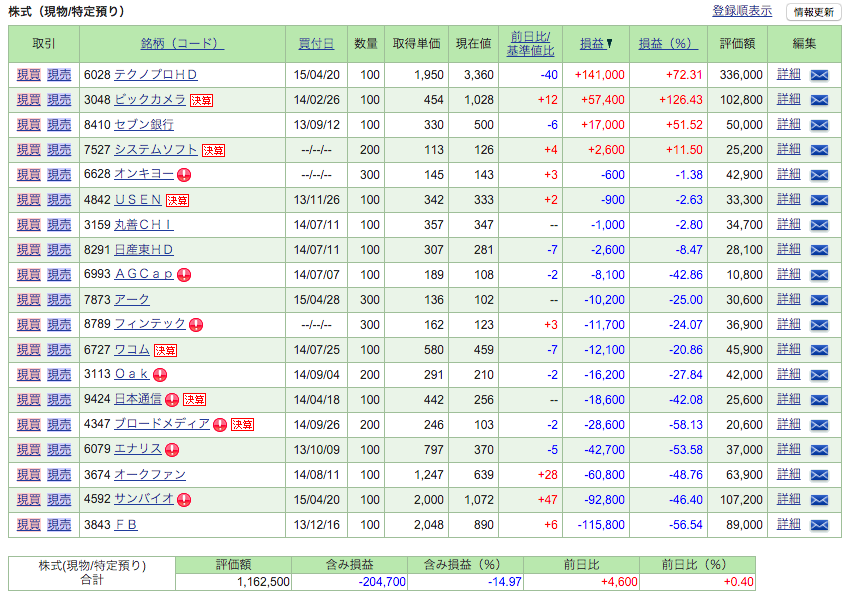Click 現買 for テクノプロHD
Viewport: 851px width, 600px height.
29,75
